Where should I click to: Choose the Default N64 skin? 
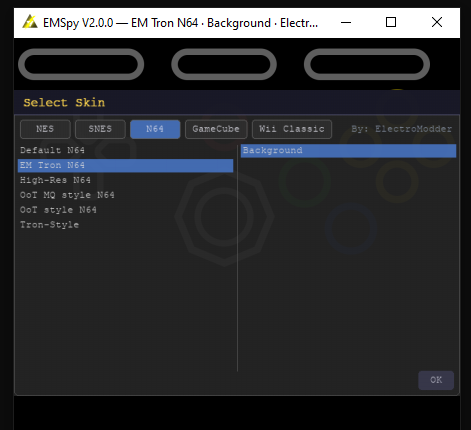click(x=125, y=150)
